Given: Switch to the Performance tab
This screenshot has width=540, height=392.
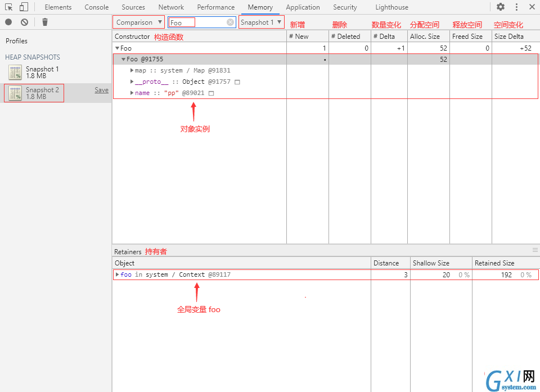Looking at the screenshot, I should [216, 7].
